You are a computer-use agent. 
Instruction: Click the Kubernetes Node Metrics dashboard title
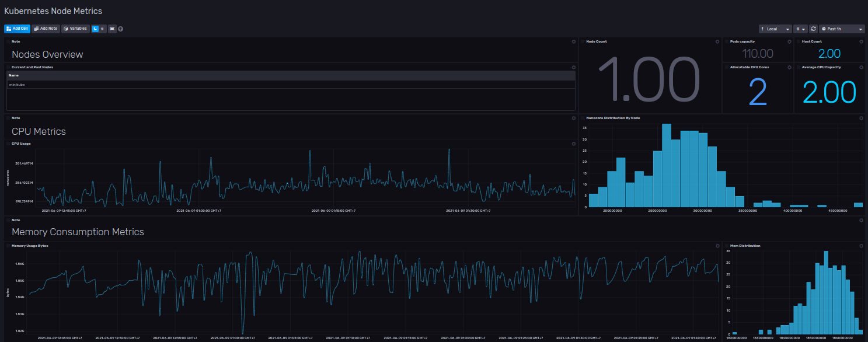[x=53, y=11]
